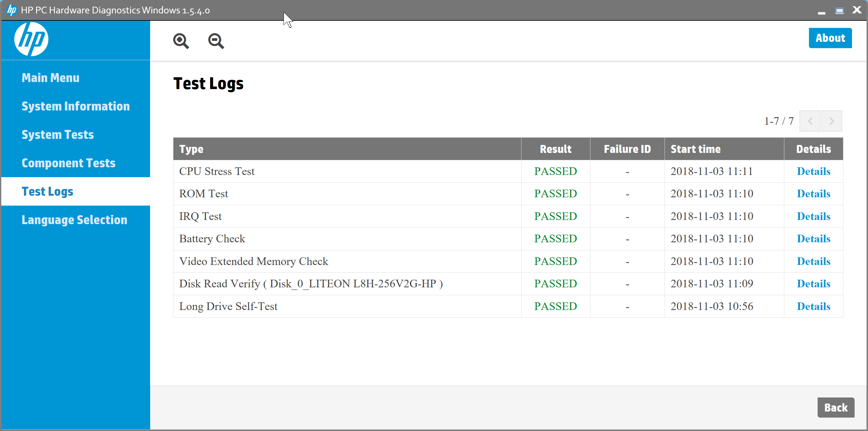Viewport: 868px width, 431px height.
Task: Maximize the diagnostics window
Action: pos(839,11)
